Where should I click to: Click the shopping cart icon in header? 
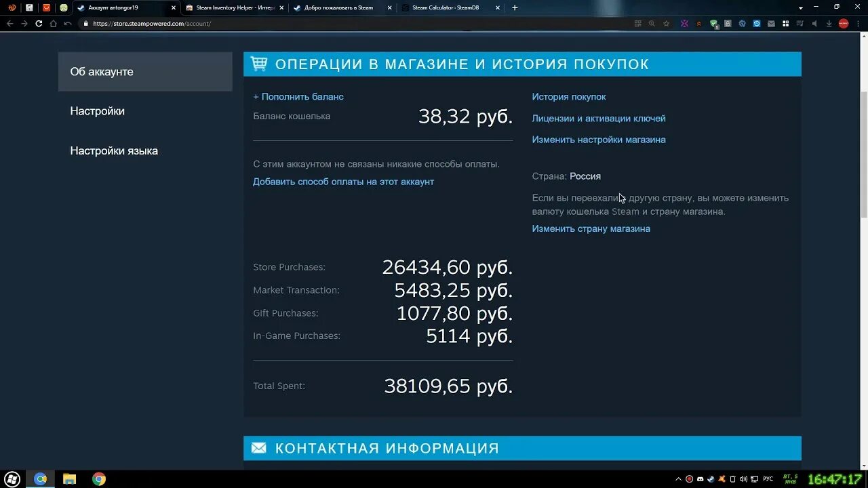(259, 64)
